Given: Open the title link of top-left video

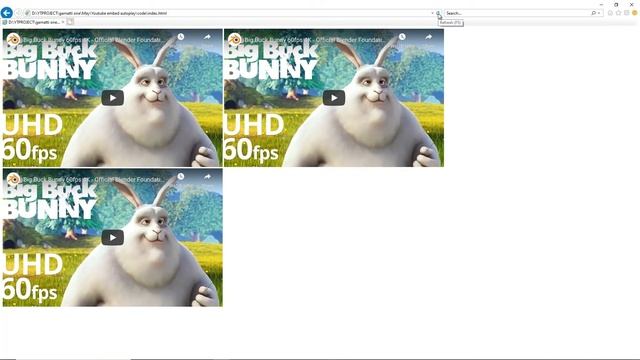Looking at the screenshot, I should 94,40.
